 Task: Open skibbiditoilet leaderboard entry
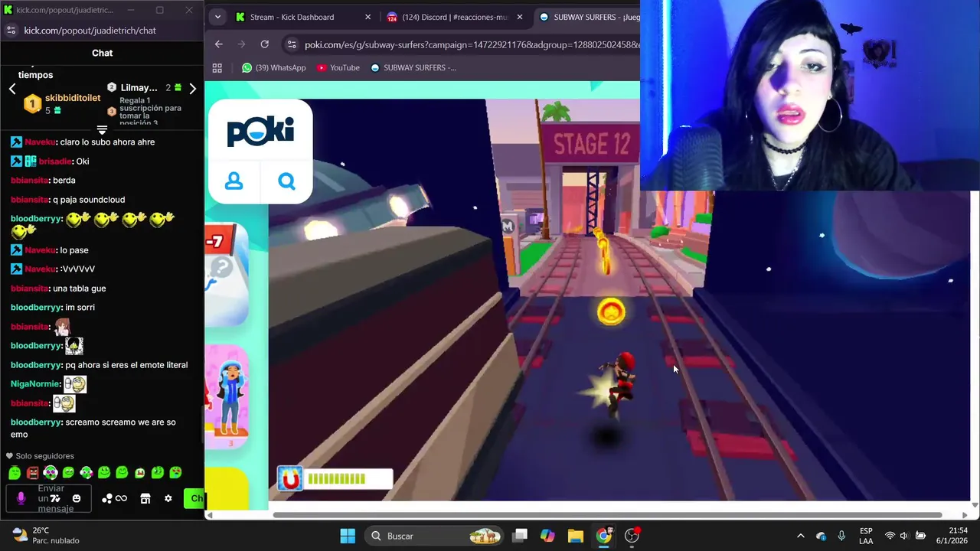click(x=63, y=104)
